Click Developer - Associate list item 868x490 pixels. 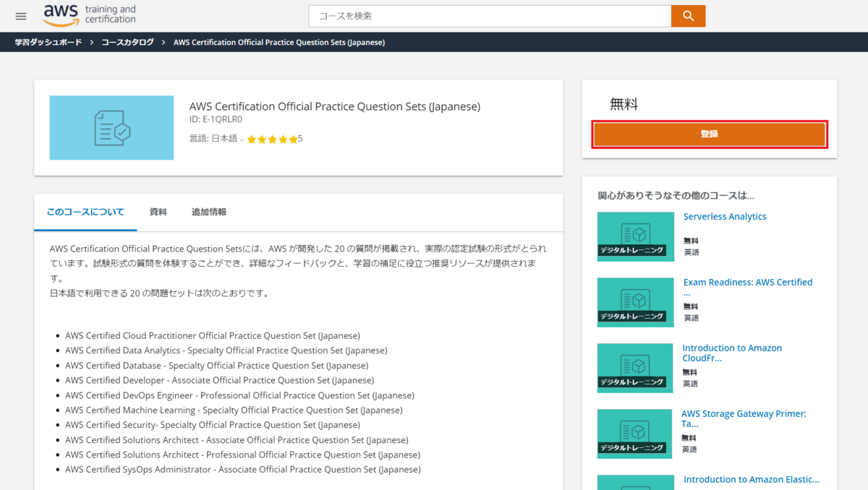(x=219, y=380)
